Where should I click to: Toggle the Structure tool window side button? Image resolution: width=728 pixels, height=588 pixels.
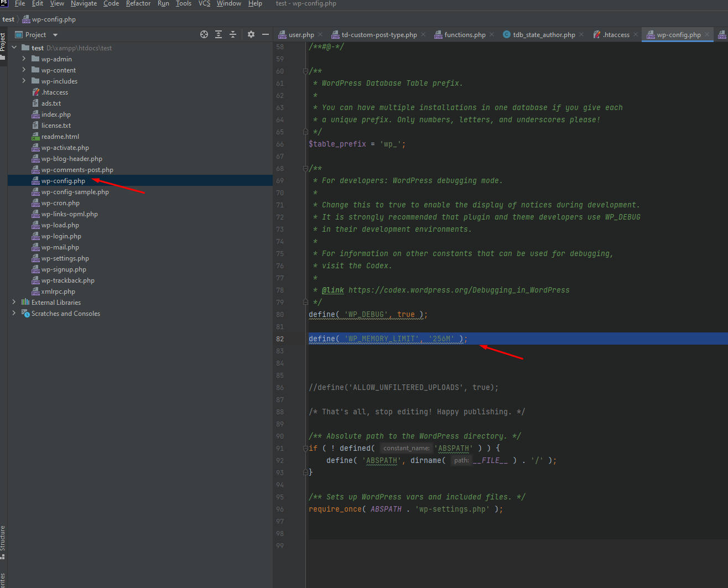pyautogui.click(x=3, y=542)
